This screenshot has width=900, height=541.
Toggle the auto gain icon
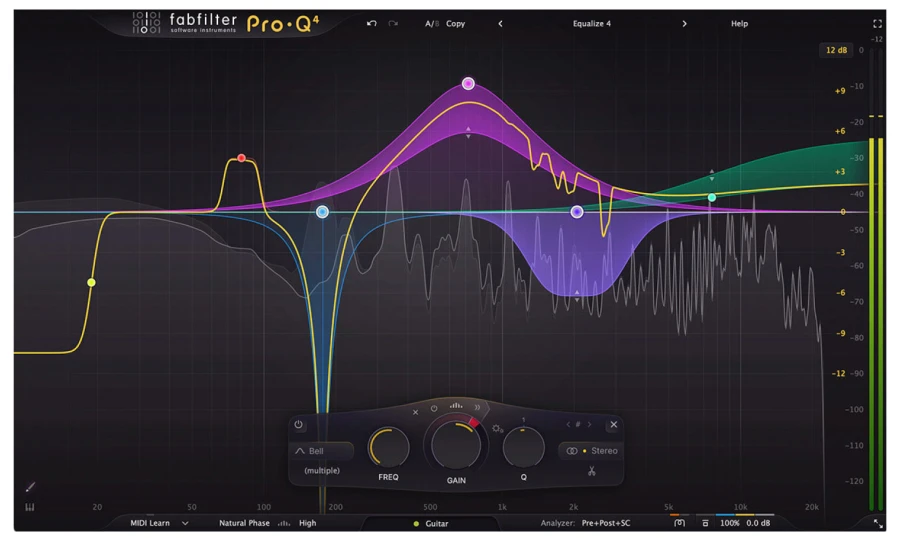680,523
